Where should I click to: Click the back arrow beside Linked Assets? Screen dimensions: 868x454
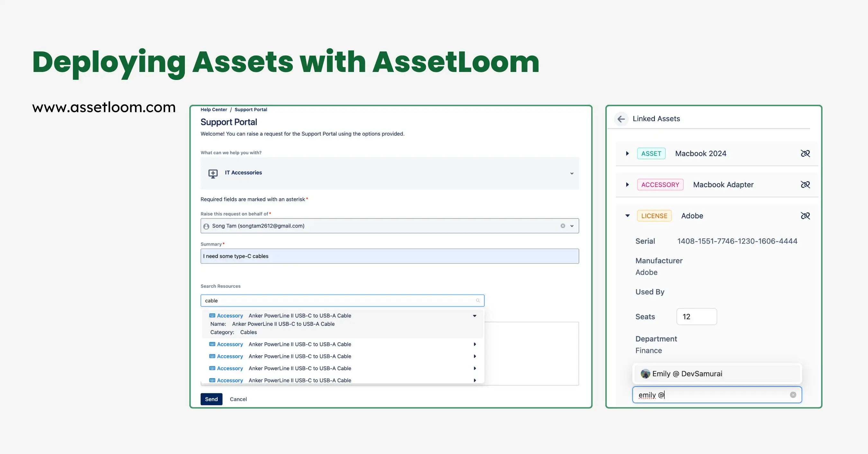[x=621, y=119]
